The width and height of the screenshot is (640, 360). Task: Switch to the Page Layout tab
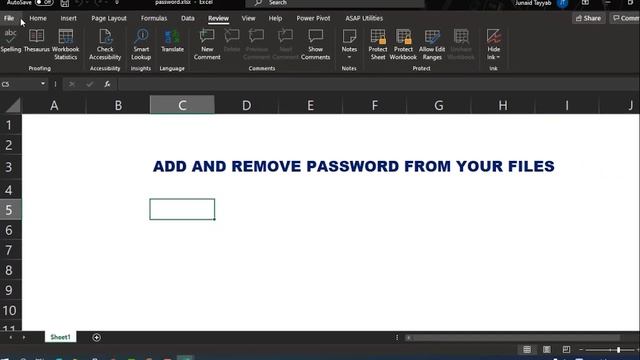coord(109,18)
